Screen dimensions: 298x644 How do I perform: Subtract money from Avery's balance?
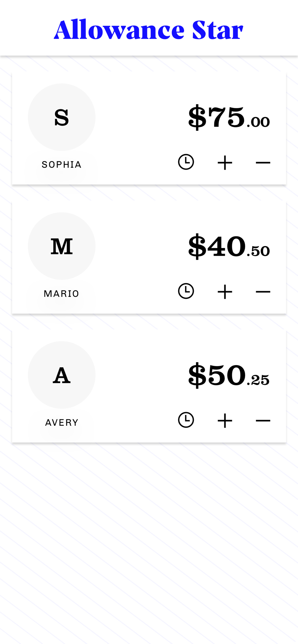(263, 421)
